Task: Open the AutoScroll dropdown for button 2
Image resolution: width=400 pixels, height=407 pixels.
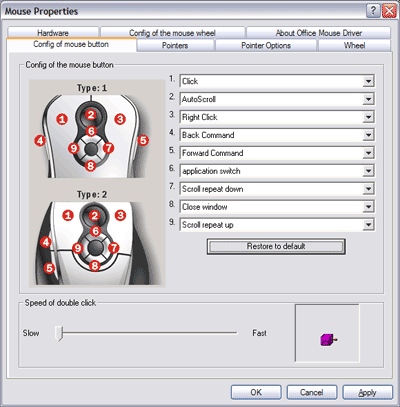Action: click(368, 99)
